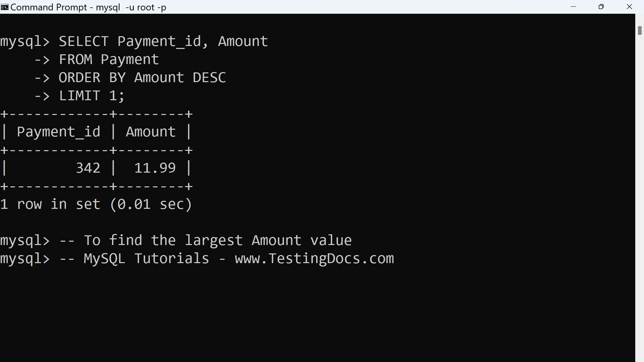The width and height of the screenshot is (644, 362).
Task: Close the Command Prompt window
Action: pyautogui.click(x=629, y=7)
